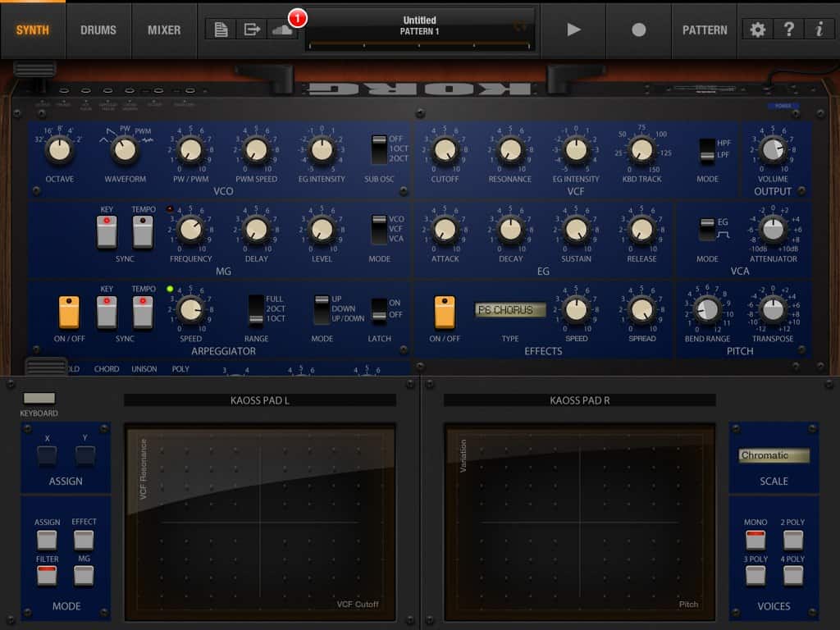Screen dimensions: 840x630
Task: Open the settings gear icon
Action: point(758,30)
